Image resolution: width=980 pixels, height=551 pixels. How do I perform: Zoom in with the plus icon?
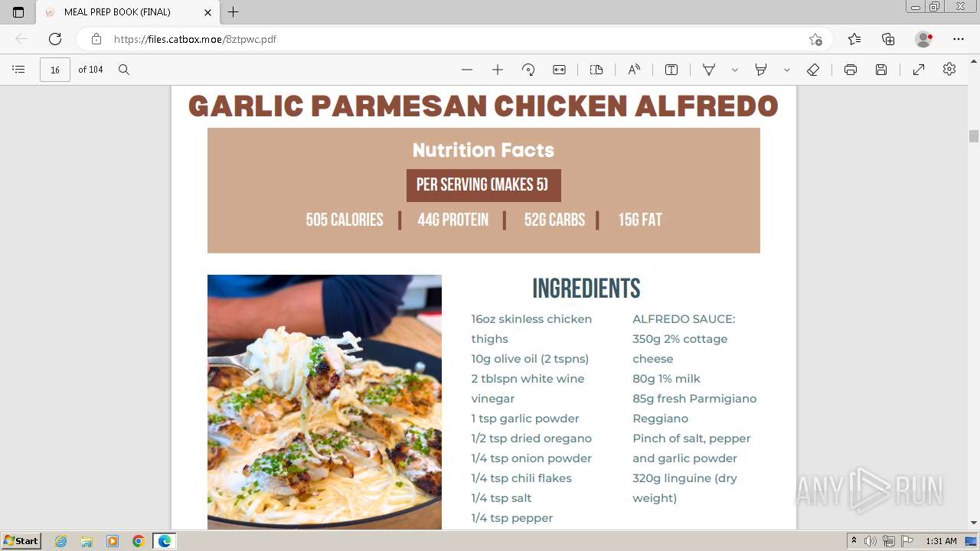pos(498,70)
